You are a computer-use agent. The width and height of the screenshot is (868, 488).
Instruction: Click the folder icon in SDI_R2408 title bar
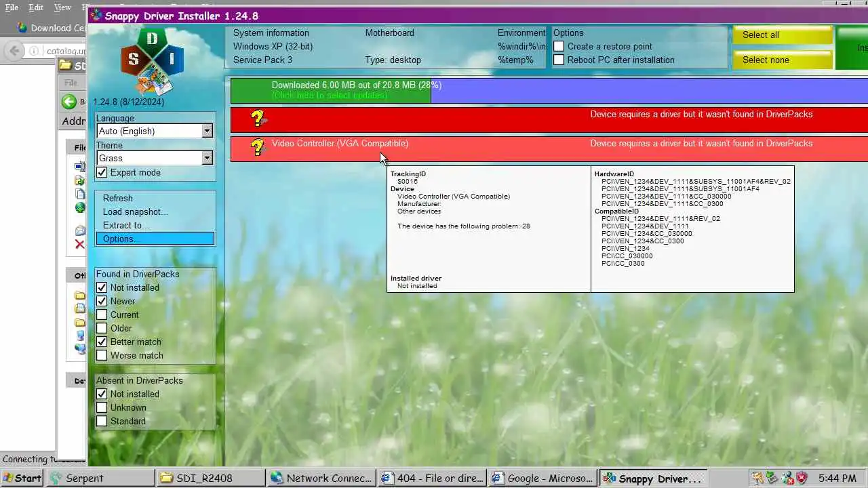tap(65, 66)
